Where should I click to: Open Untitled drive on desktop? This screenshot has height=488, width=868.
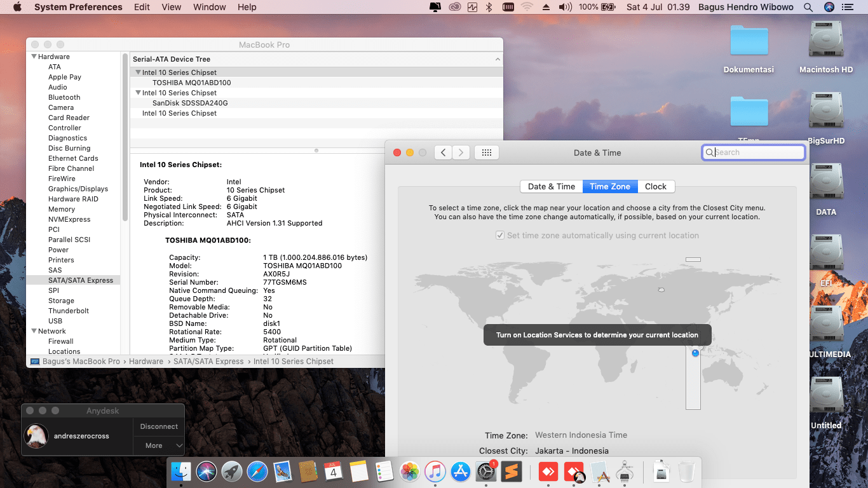click(x=826, y=402)
